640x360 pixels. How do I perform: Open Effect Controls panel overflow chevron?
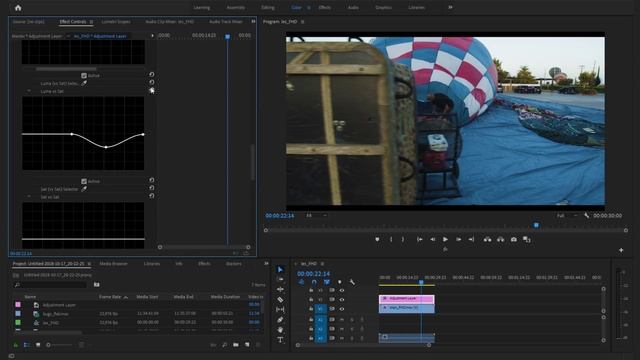pyautogui.click(x=253, y=21)
